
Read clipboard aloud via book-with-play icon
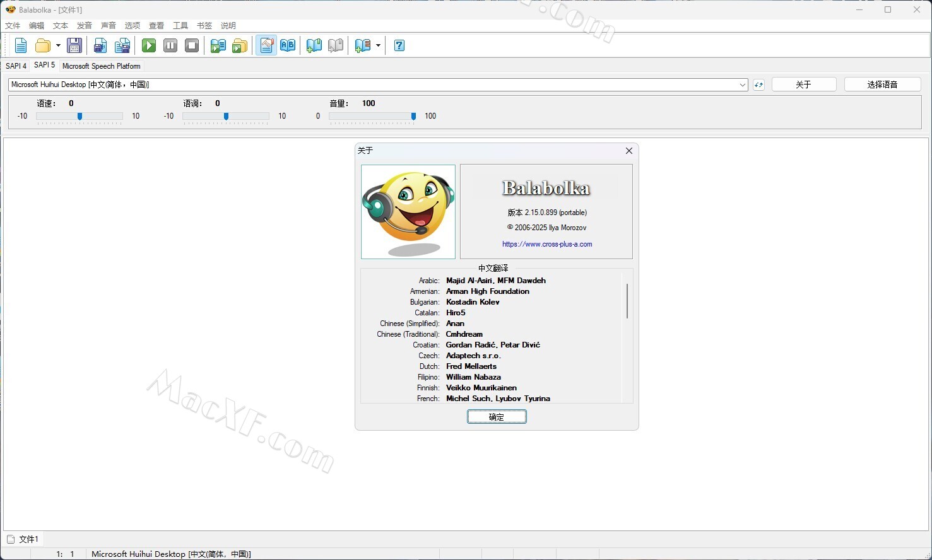click(x=218, y=45)
